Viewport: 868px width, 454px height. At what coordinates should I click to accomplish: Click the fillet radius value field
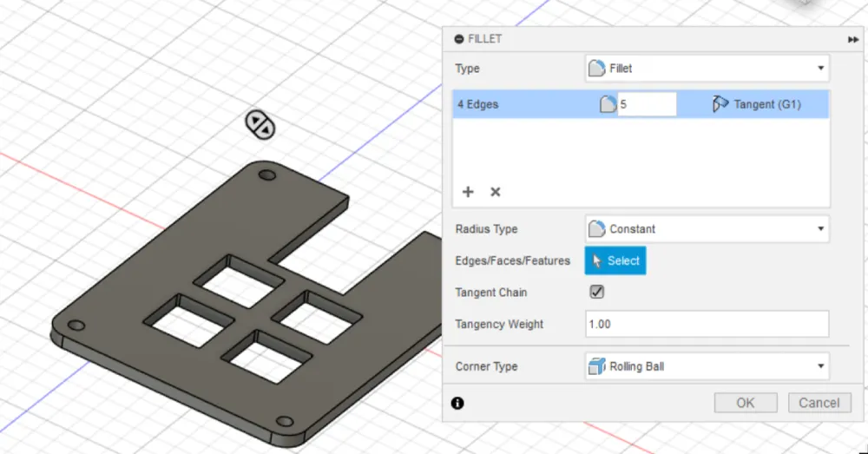point(647,105)
